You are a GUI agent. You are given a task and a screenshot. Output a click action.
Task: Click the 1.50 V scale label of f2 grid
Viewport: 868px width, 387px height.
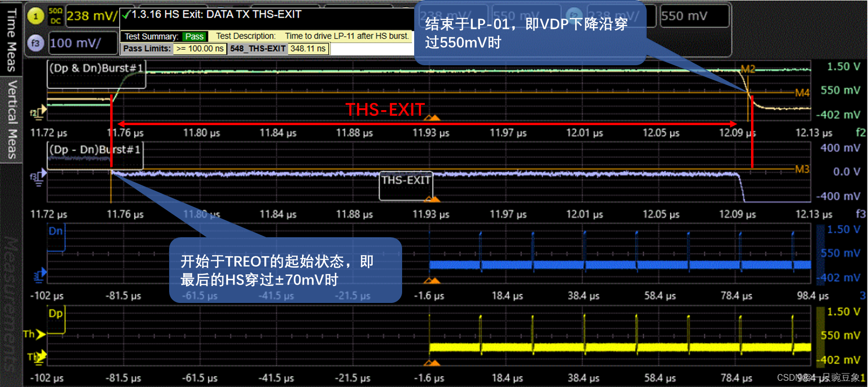click(843, 66)
